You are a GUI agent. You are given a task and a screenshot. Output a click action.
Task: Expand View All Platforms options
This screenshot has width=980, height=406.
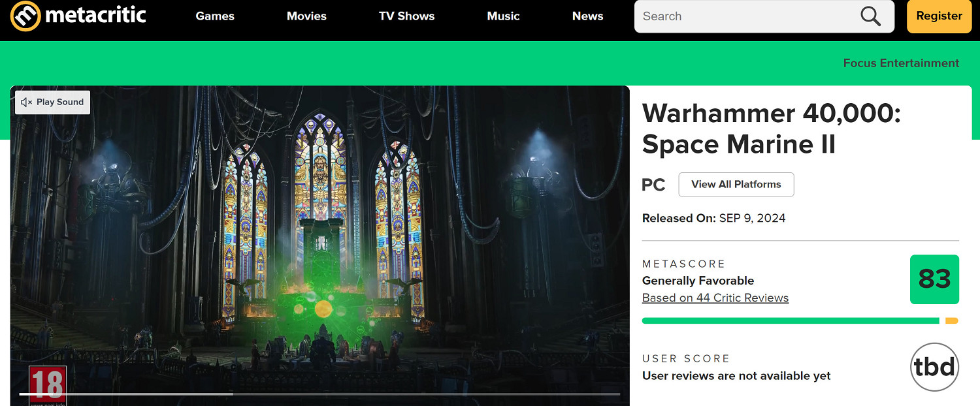point(736,185)
